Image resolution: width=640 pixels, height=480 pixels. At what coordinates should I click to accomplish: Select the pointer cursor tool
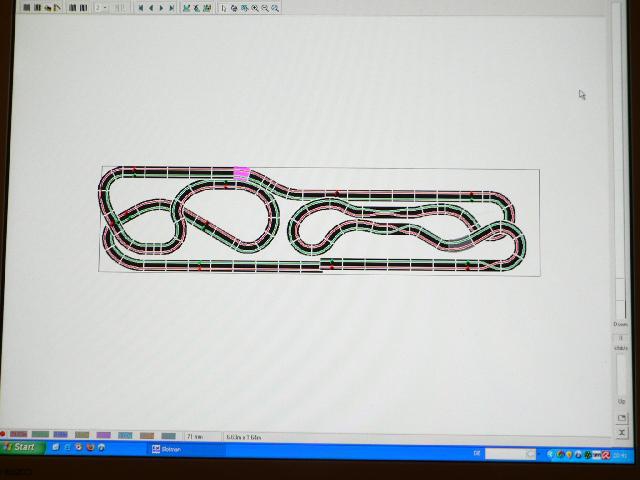(223, 7)
